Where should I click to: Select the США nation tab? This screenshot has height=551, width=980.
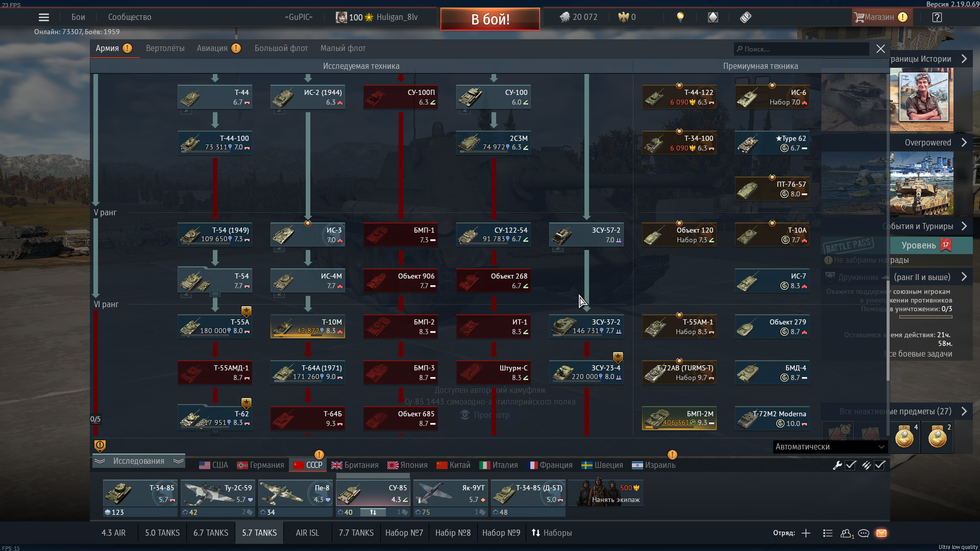213,465
